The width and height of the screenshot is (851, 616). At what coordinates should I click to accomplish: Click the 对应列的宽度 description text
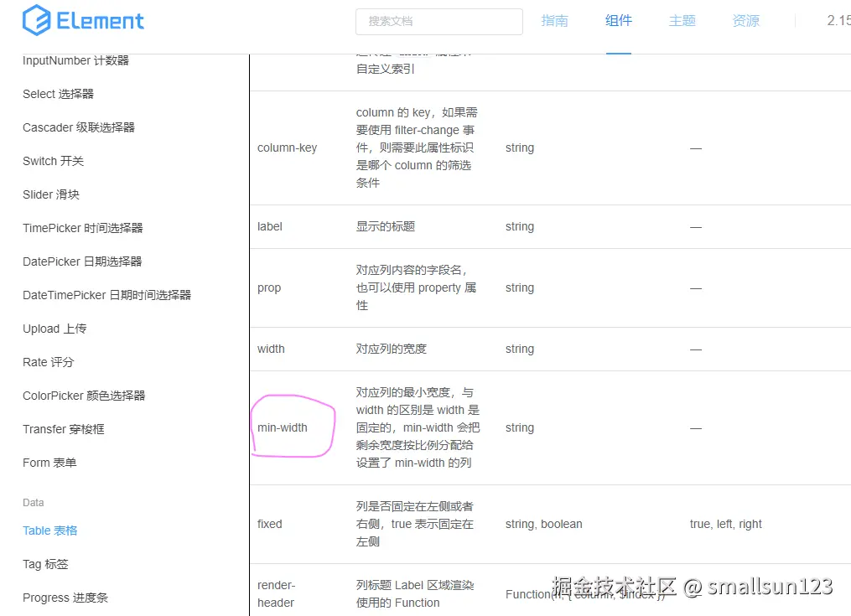coord(392,349)
